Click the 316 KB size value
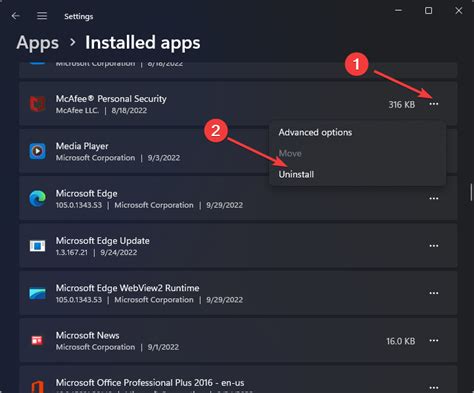474x393 pixels. (x=402, y=105)
